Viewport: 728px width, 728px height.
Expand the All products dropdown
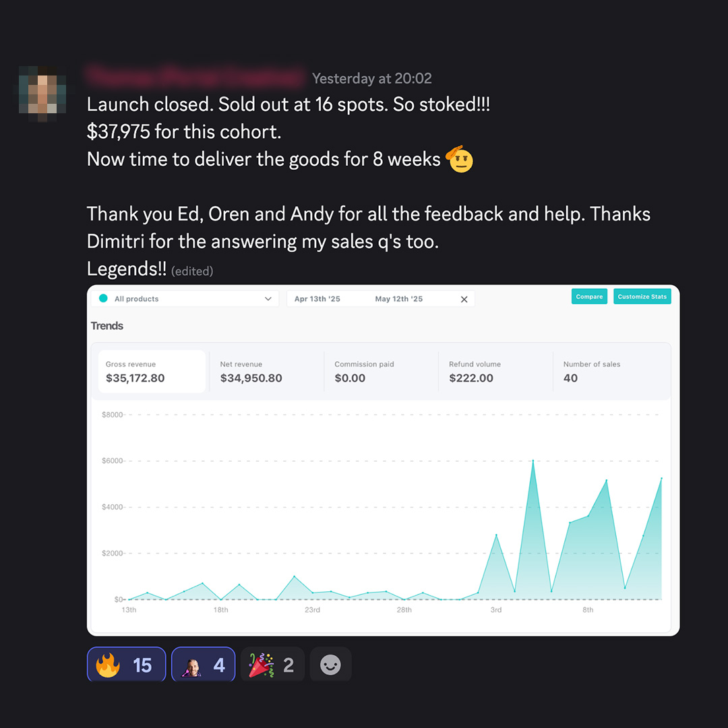(x=185, y=299)
